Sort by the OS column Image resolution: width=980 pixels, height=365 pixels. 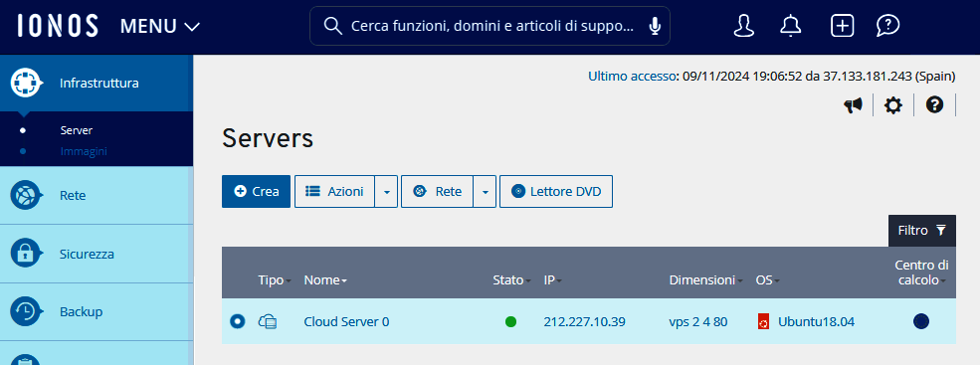(767, 280)
